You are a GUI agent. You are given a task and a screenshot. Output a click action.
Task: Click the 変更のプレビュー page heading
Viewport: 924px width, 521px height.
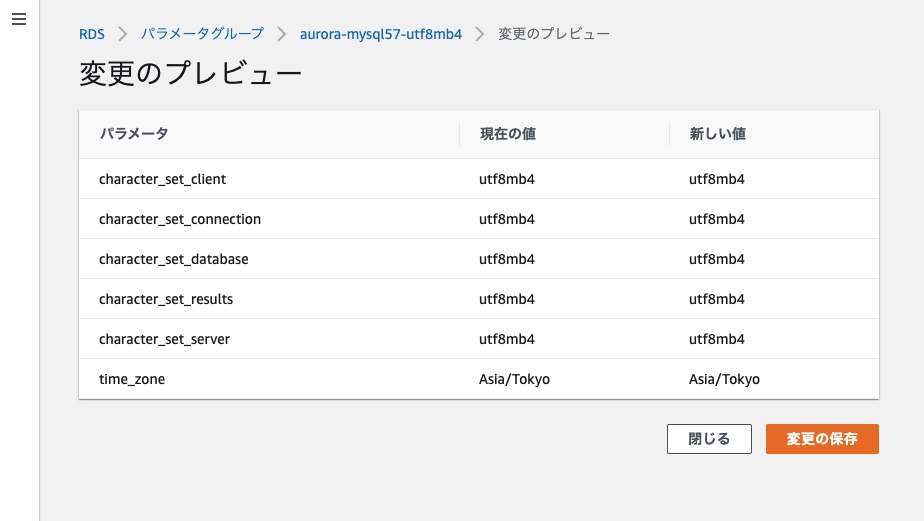tap(190, 75)
